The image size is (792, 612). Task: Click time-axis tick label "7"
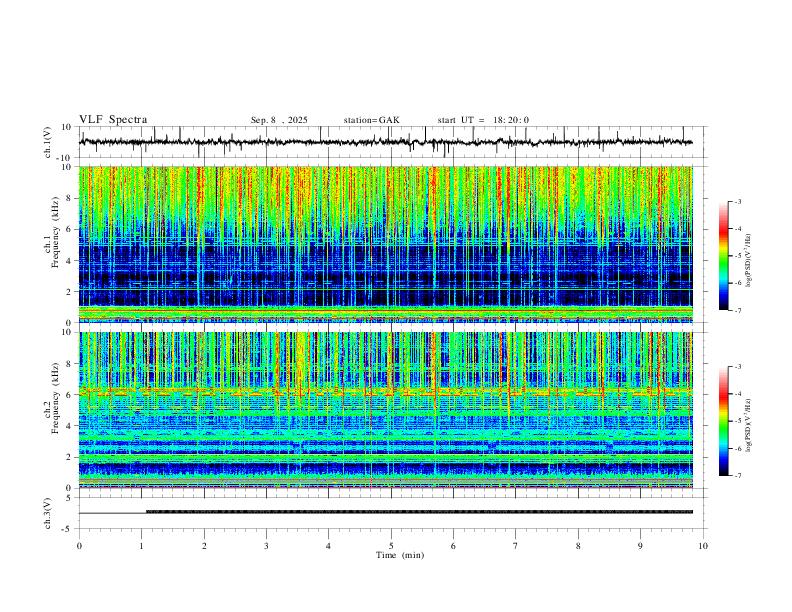click(x=516, y=546)
